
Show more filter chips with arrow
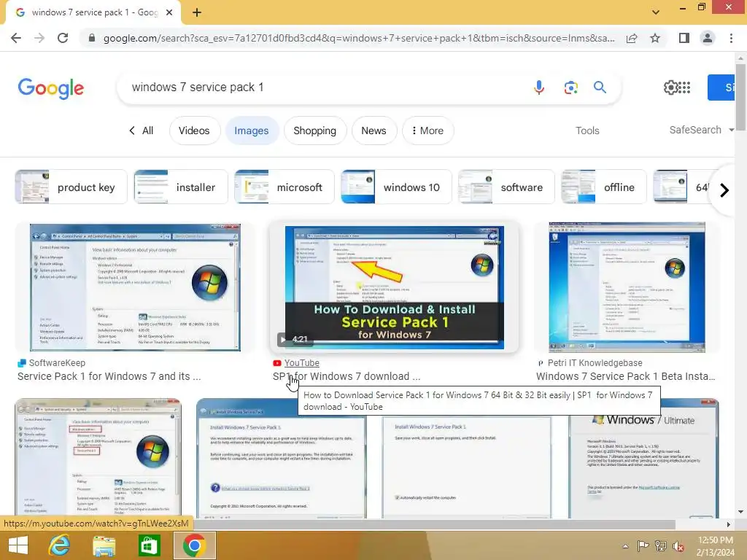click(x=724, y=190)
